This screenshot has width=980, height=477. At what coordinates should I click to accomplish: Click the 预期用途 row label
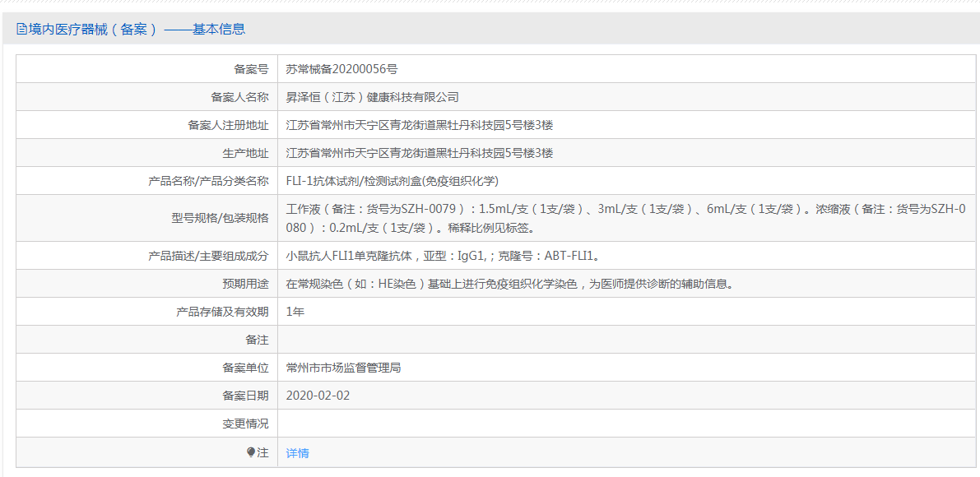pos(246,284)
